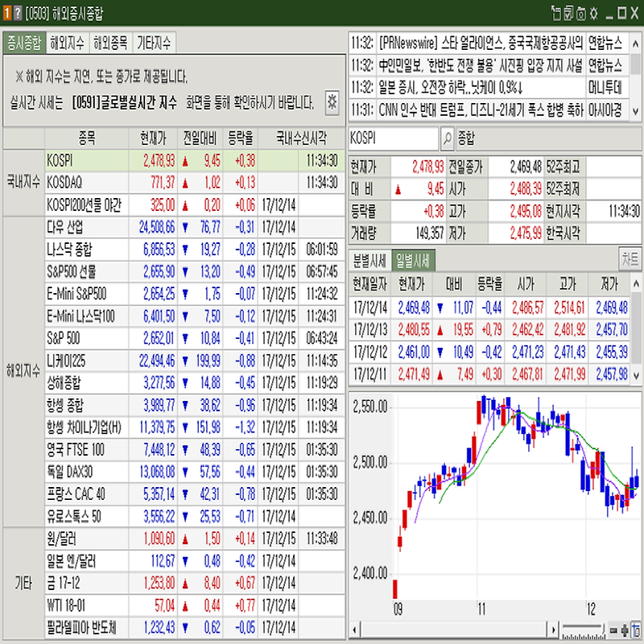This screenshot has height=644, width=644.
Task: Click the 17/12/12 daily price row
Action: (x=489, y=352)
